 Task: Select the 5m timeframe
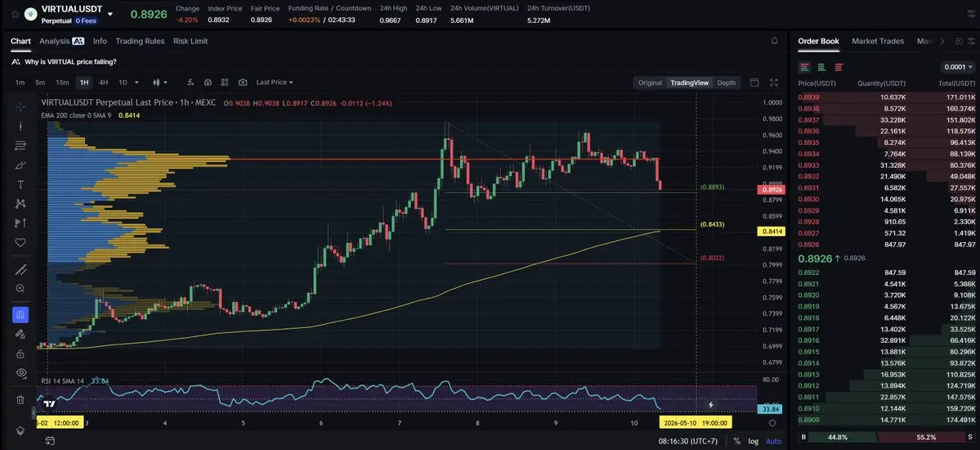click(40, 83)
